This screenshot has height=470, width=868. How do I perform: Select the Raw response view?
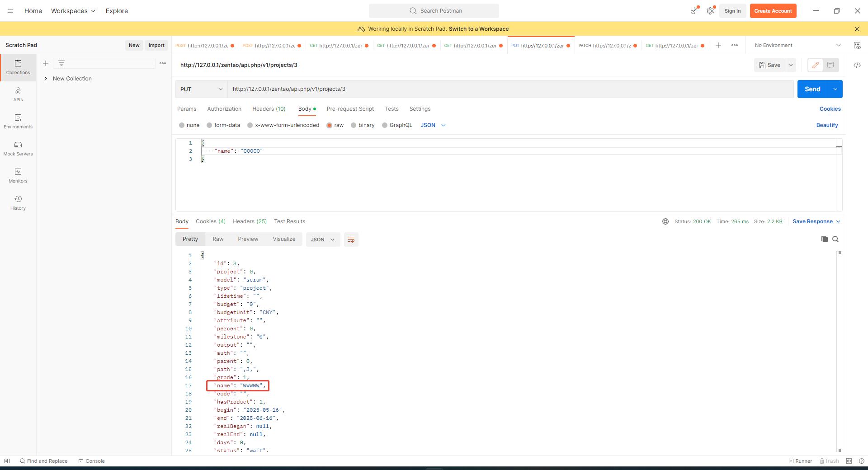(x=218, y=239)
